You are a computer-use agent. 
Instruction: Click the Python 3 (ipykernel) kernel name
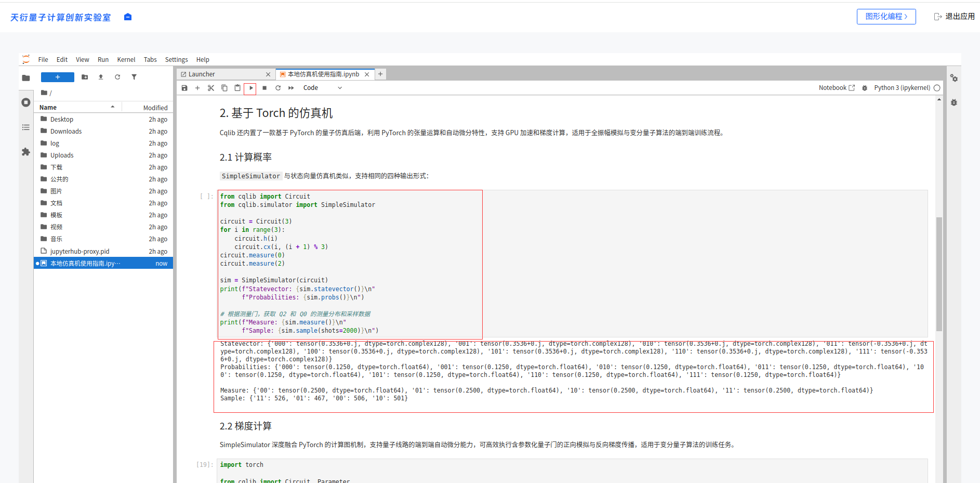[x=902, y=88]
